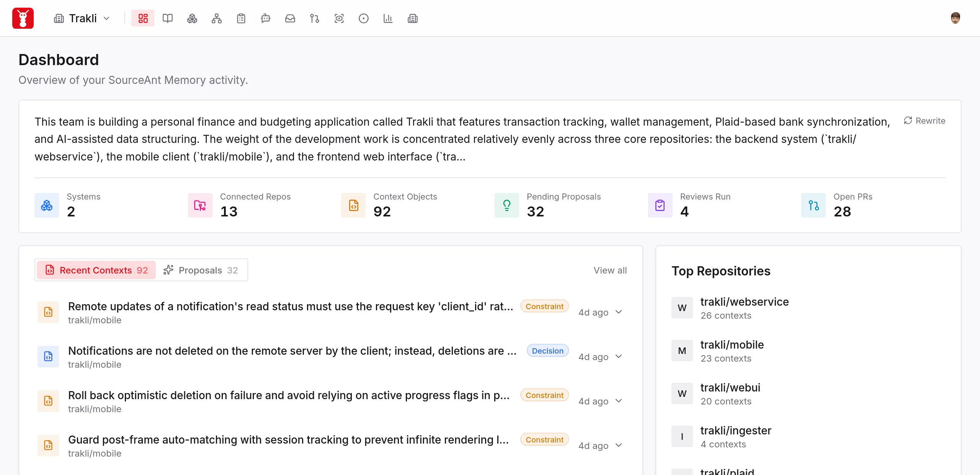Open the network hierarchy icon in navbar
Screen dimensions: 980x475
(x=216, y=18)
